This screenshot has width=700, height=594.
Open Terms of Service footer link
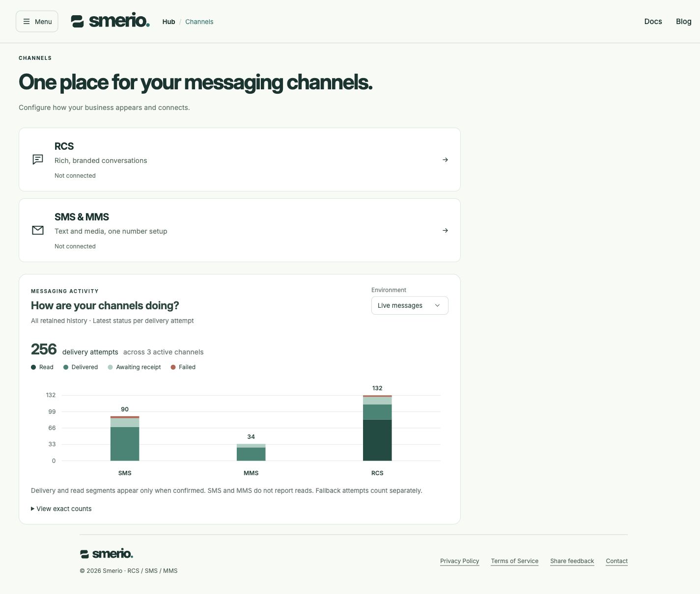(x=514, y=561)
